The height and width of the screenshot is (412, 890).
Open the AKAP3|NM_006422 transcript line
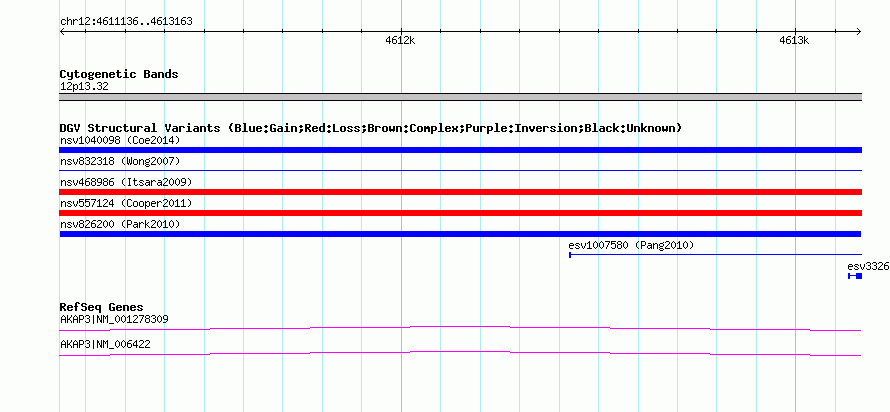click(460, 354)
